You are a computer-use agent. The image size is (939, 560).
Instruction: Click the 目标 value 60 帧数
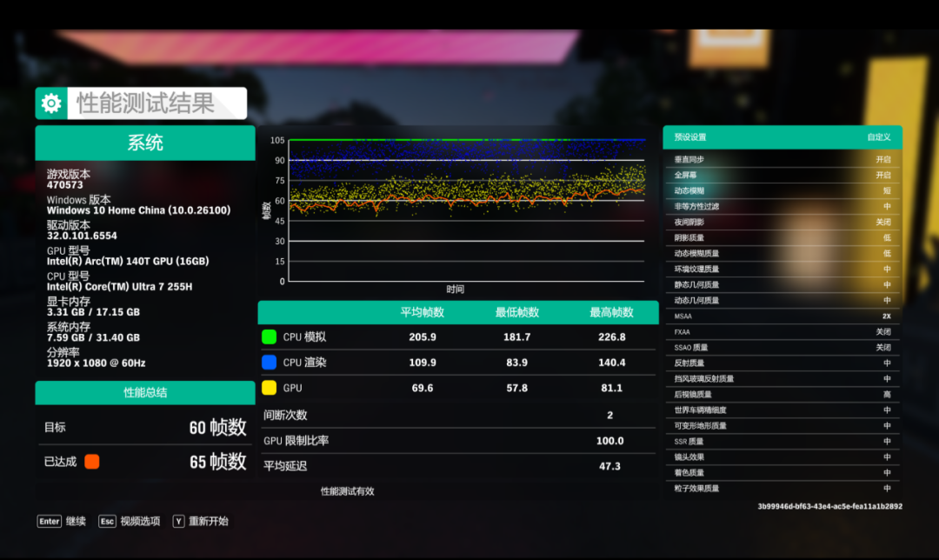point(218,427)
